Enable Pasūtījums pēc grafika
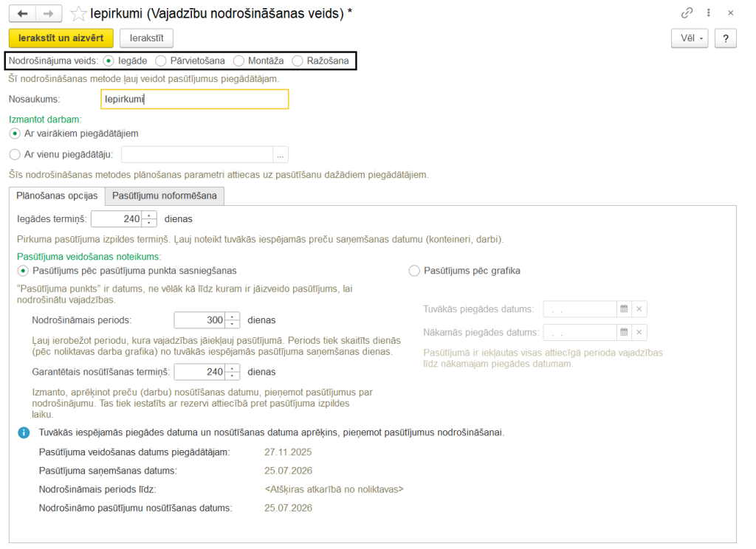756x549 pixels. tap(414, 271)
